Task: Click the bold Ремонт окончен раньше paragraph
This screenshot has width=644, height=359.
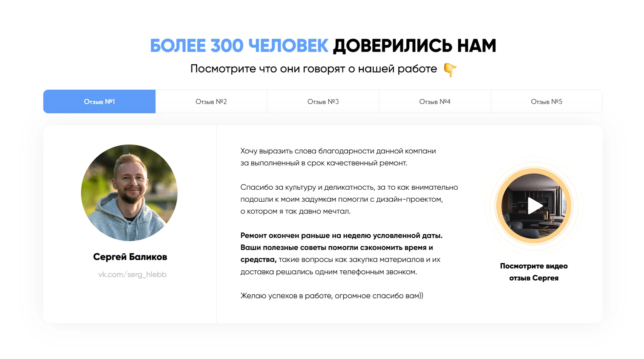Action: tap(342, 253)
